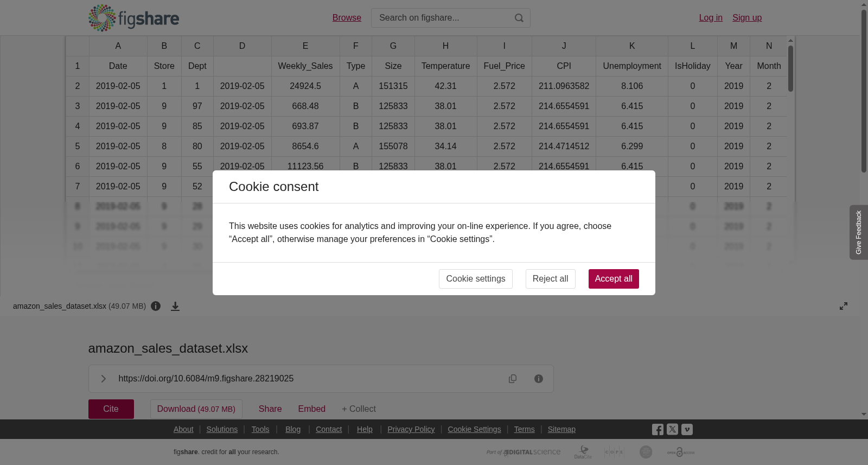This screenshot has height=465, width=868.
Task: Click Reject all cookies button
Action: click(x=550, y=279)
